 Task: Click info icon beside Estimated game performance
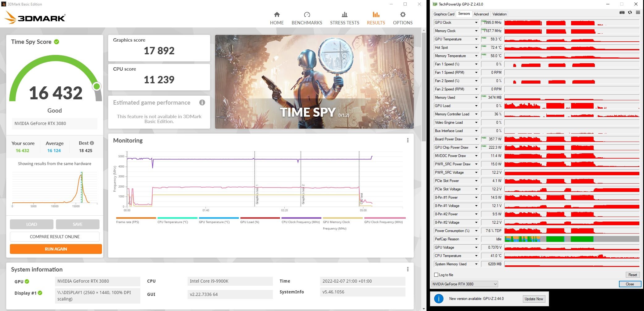point(202,102)
